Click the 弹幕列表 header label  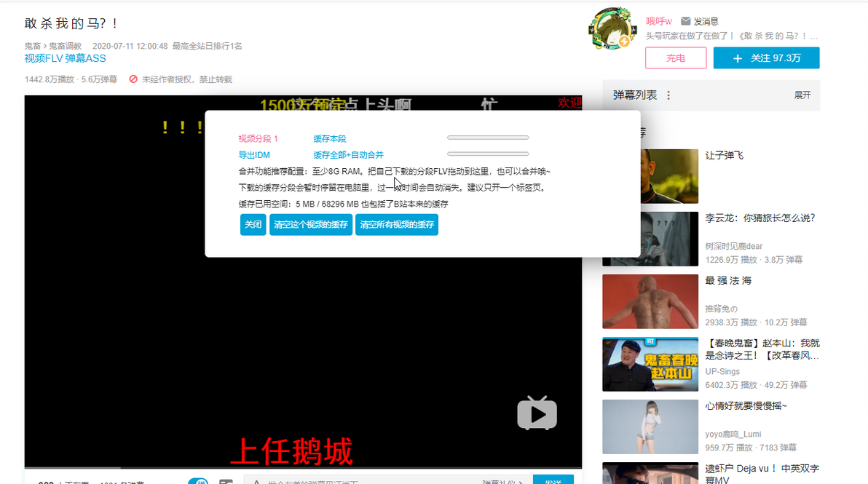pos(635,95)
